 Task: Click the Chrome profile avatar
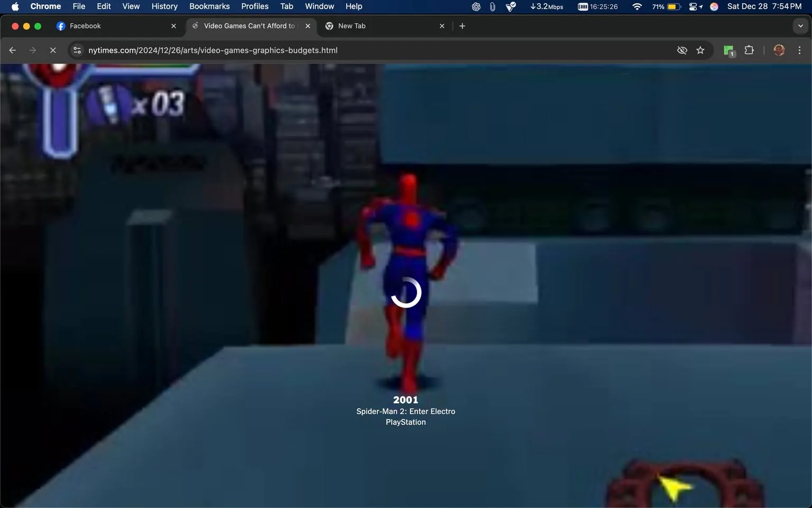point(779,50)
